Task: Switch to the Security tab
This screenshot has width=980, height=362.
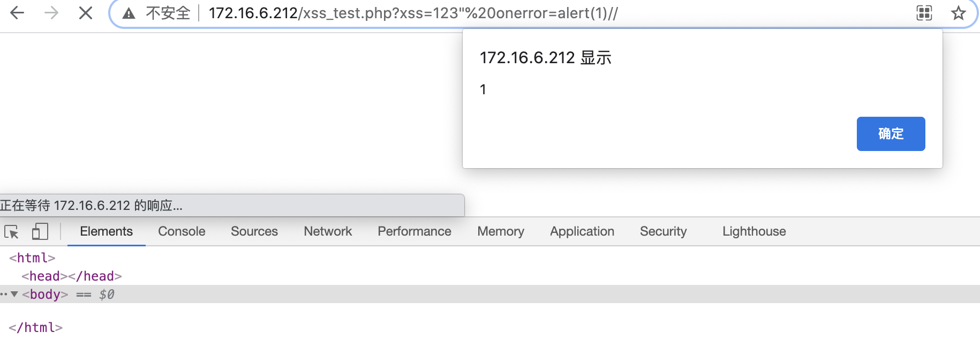Action: coord(663,231)
